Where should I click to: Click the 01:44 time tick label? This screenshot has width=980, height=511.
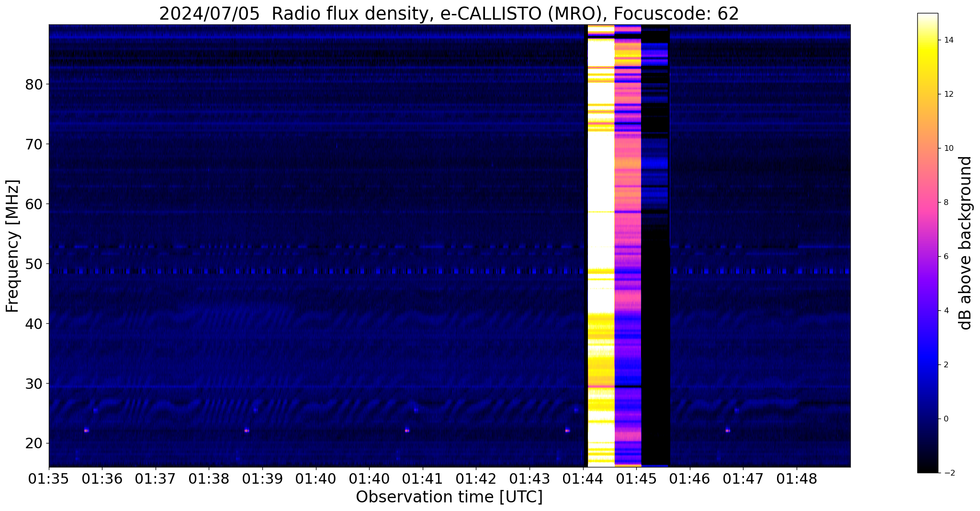(x=583, y=478)
